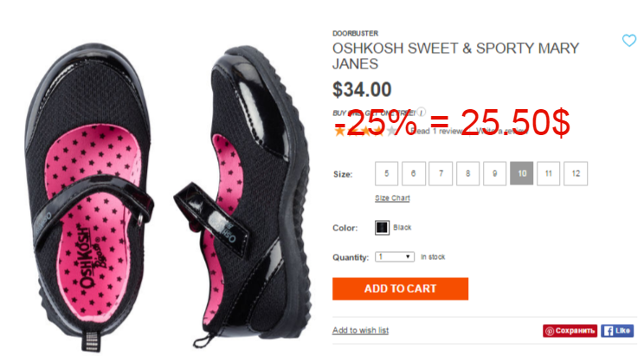Click the Facebook Like button
644x356 pixels.
point(617,331)
